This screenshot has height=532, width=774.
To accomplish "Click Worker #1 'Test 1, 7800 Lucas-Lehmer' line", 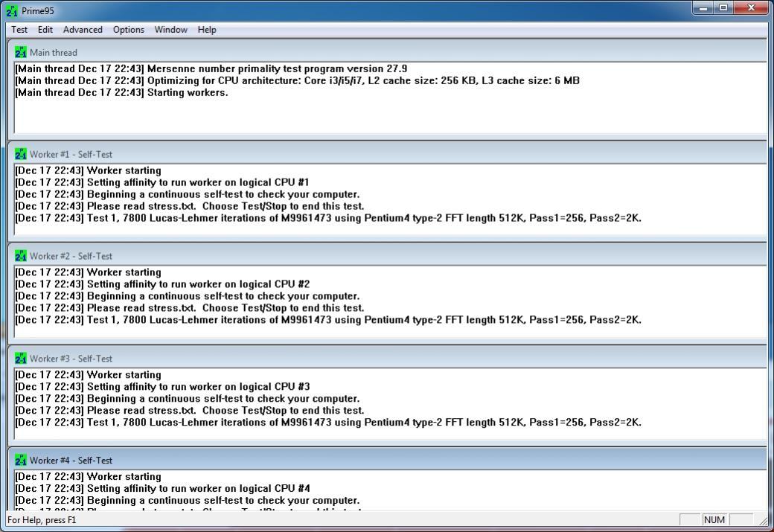I will [328, 217].
